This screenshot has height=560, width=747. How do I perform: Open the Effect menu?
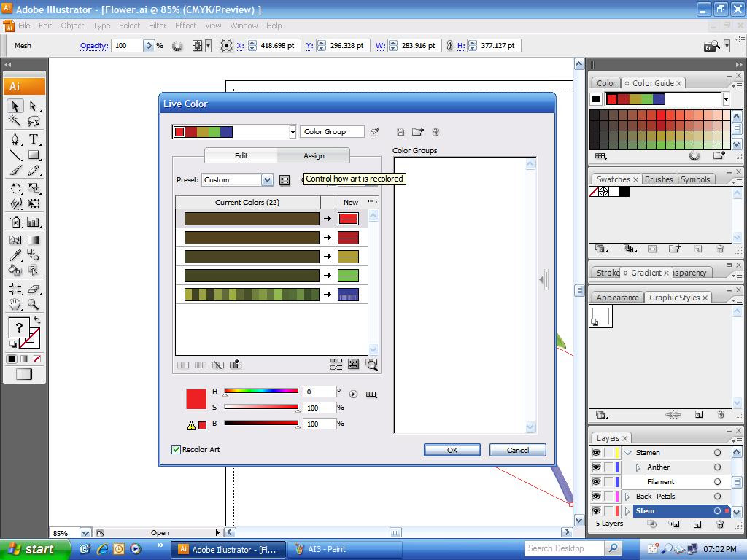point(185,26)
